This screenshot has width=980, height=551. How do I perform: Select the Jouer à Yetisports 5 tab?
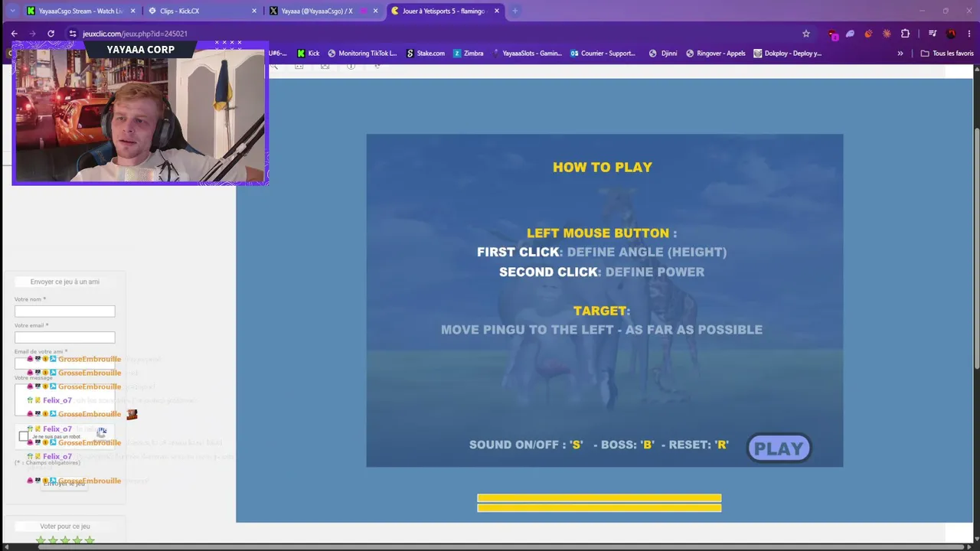click(x=443, y=11)
